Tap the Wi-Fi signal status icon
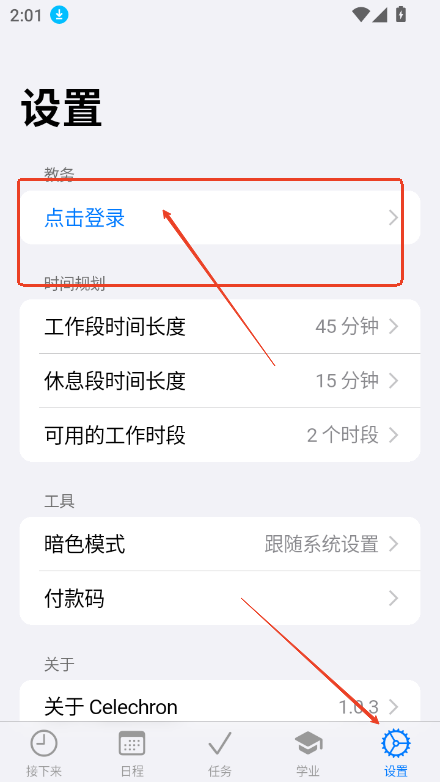Viewport: 440px width, 782px height. point(360,14)
